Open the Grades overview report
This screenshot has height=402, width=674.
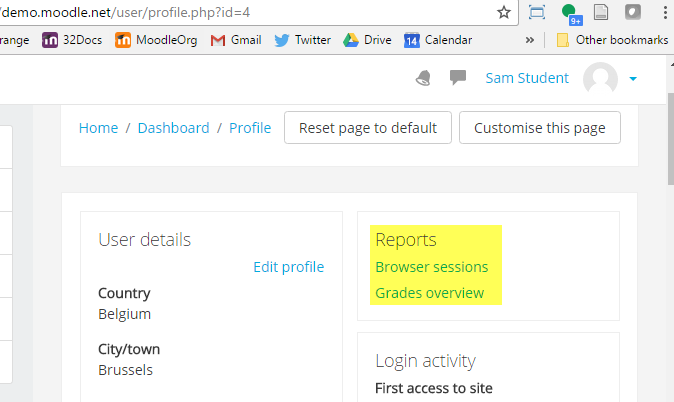(x=429, y=293)
